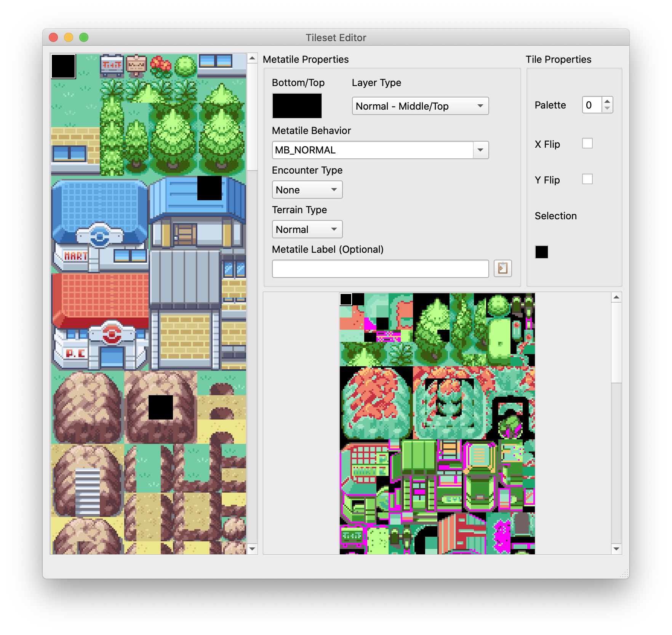Select the first black tile in tiles panel
Viewport: 672px width, 635px height.
click(346, 299)
